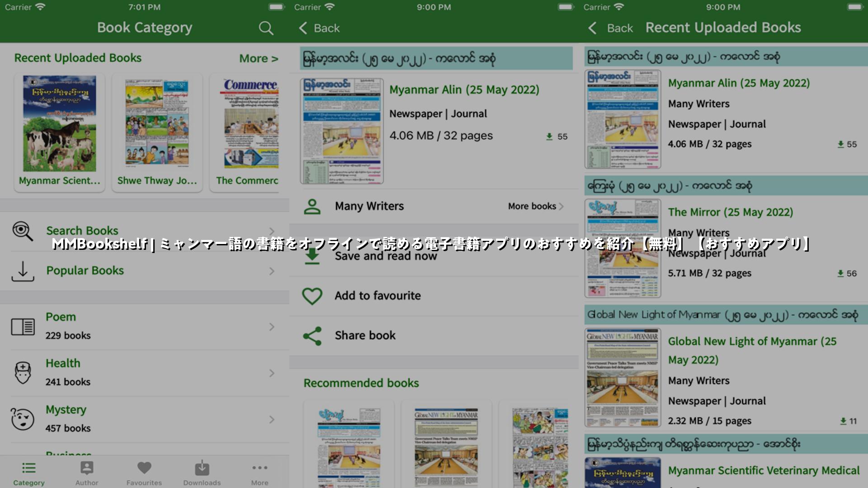Tap the 'Recommended books' heading
868x488 pixels.
pyautogui.click(x=361, y=383)
